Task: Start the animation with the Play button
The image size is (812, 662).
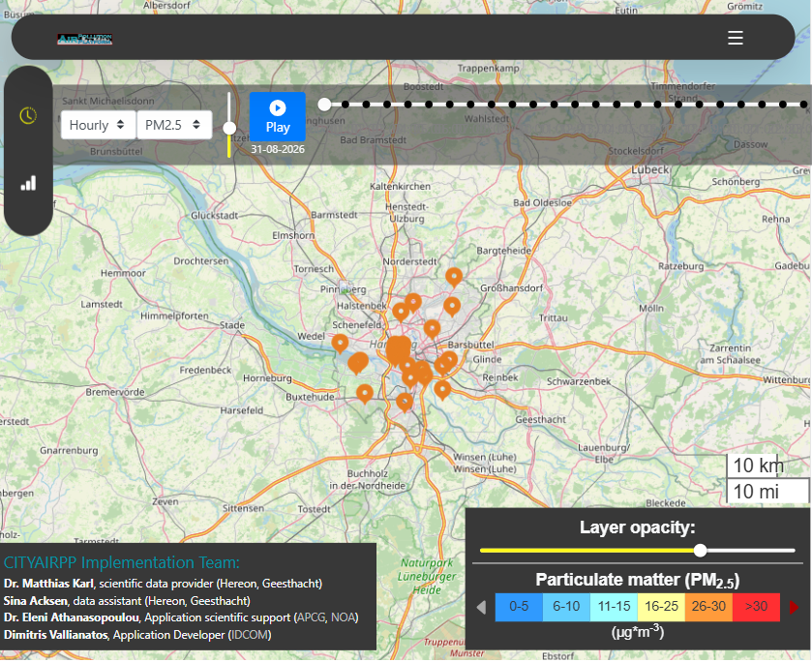Action: click(x=278, y=116)
